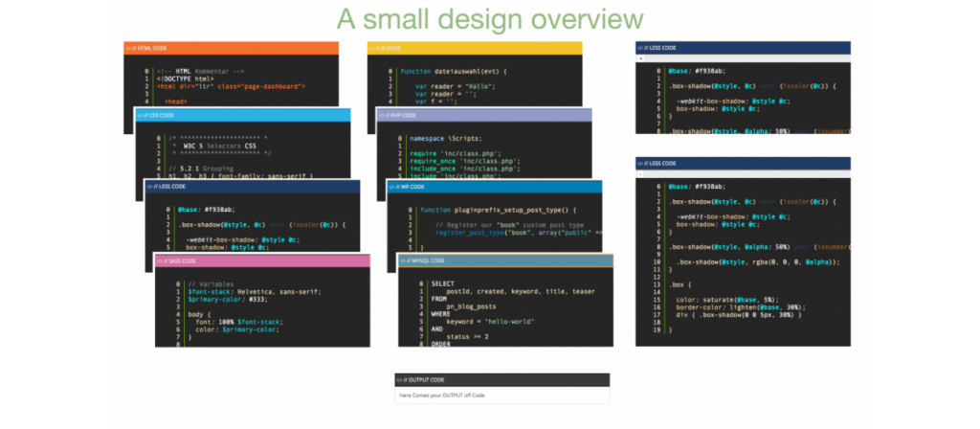The width and height of the screenshot is (980, 429).
Task: Click the '<!DOCTYPE html>' line in HTML code
Action: pyautogui.click(x=185, y=79)
